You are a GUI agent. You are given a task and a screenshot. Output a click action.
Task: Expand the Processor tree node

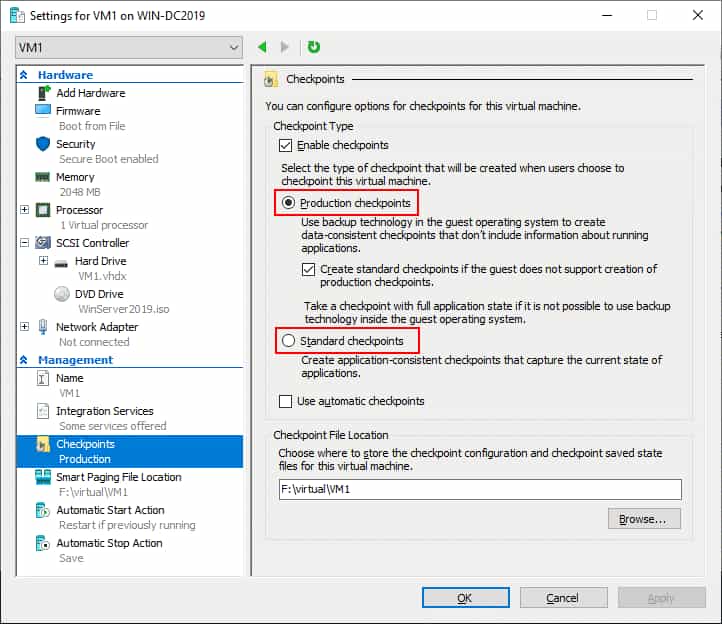pos(25,210)
